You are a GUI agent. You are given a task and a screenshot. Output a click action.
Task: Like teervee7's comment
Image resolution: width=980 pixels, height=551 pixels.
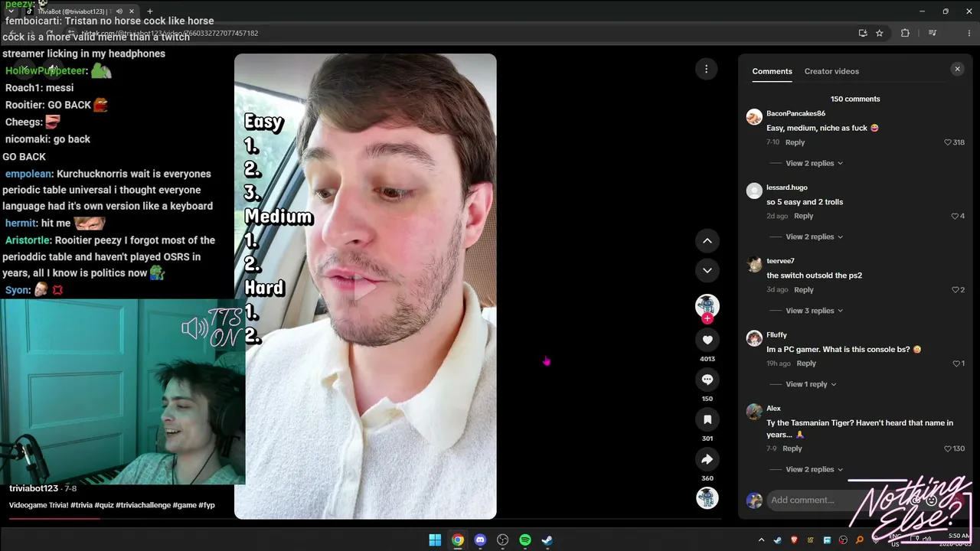point(955,290)
